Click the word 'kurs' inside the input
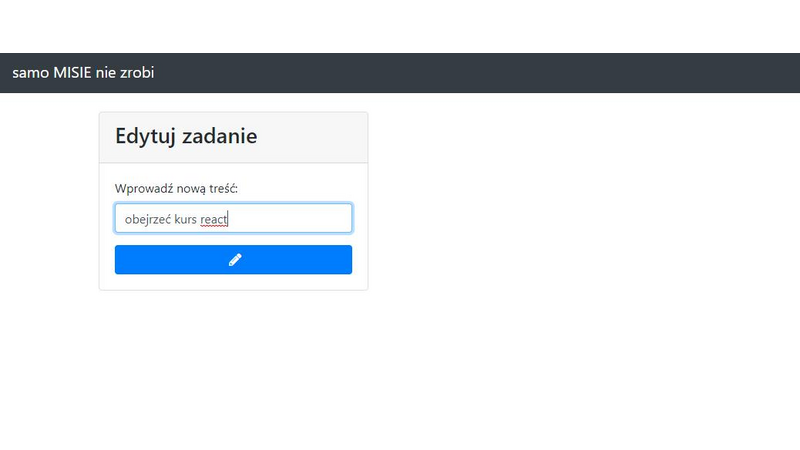Viewport: 800px width, 450px height. 185,219
